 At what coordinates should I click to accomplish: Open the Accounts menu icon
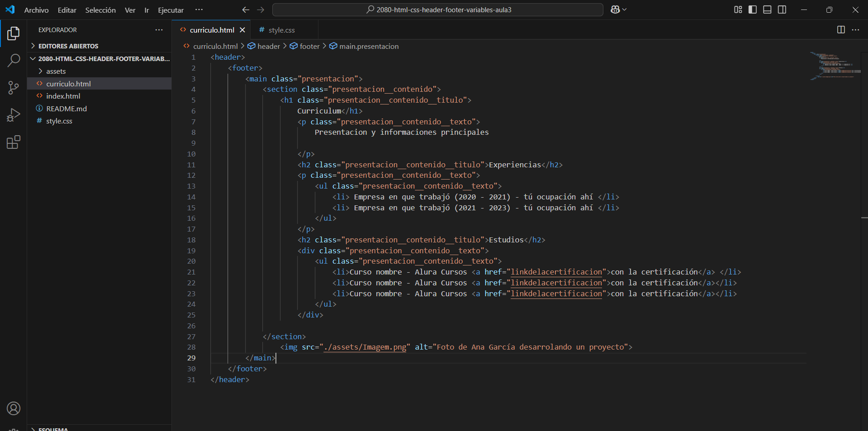coord(14,408)
